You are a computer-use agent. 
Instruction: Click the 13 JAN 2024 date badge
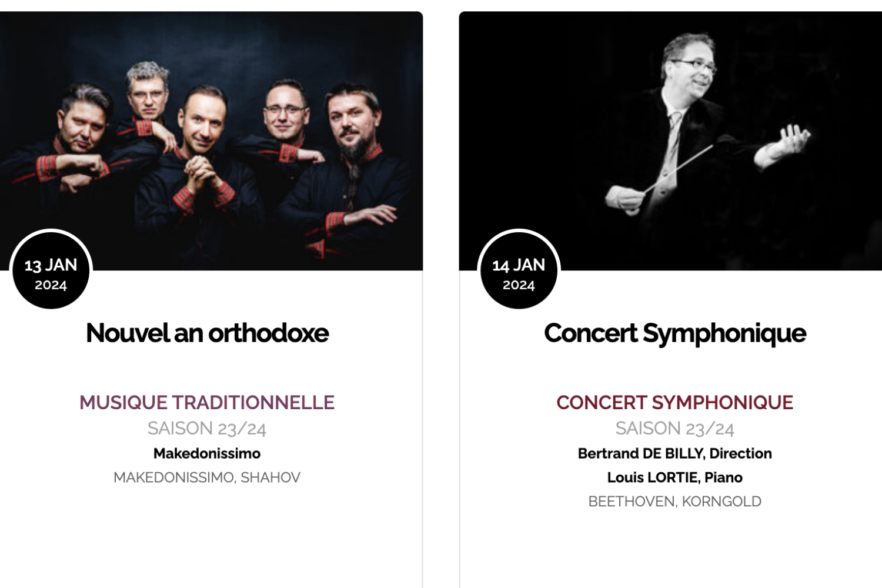pos(51,273)
